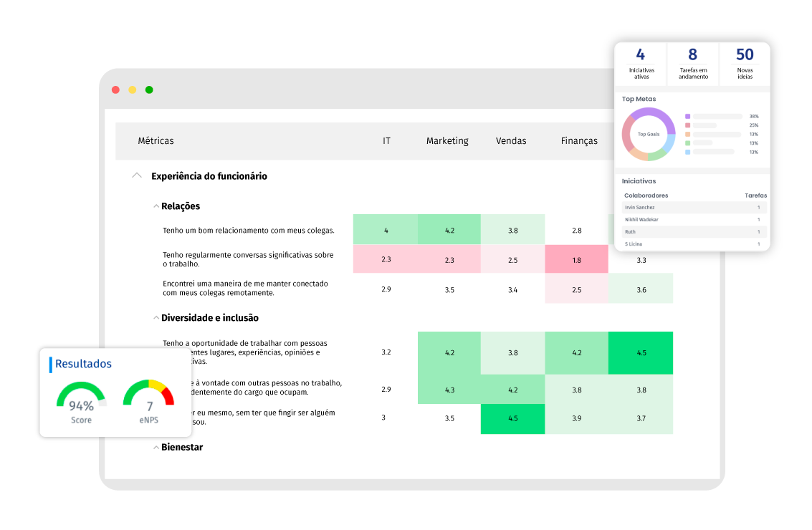Viewport: 812px width, 530px height.
Task: Collapse the "Diversidade e inclusão" subsection
Action: click(156, 317)
